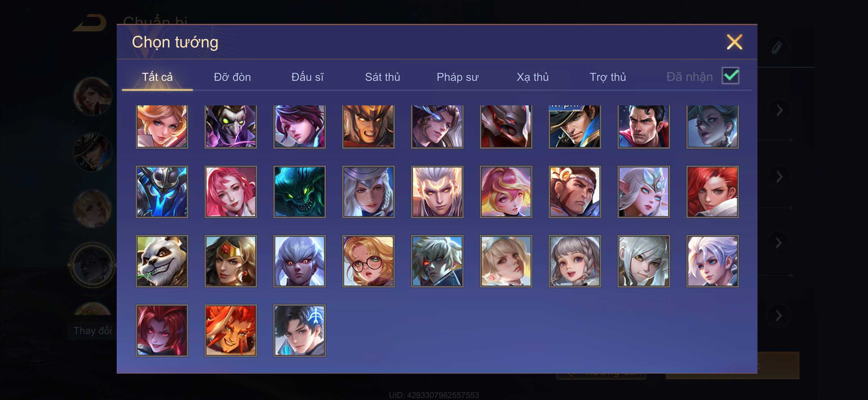The image size is (868, 400).
Task: Select the Tất cả tab
Action: point(157,77)
